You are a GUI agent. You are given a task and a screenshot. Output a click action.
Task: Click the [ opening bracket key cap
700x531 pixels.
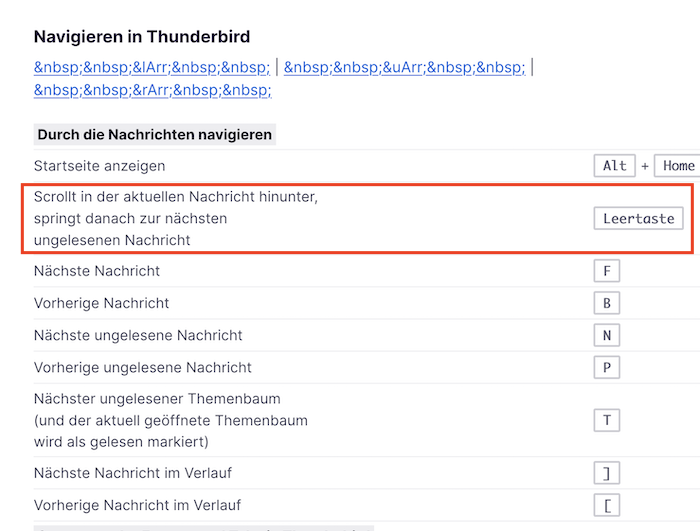(606, 505)
